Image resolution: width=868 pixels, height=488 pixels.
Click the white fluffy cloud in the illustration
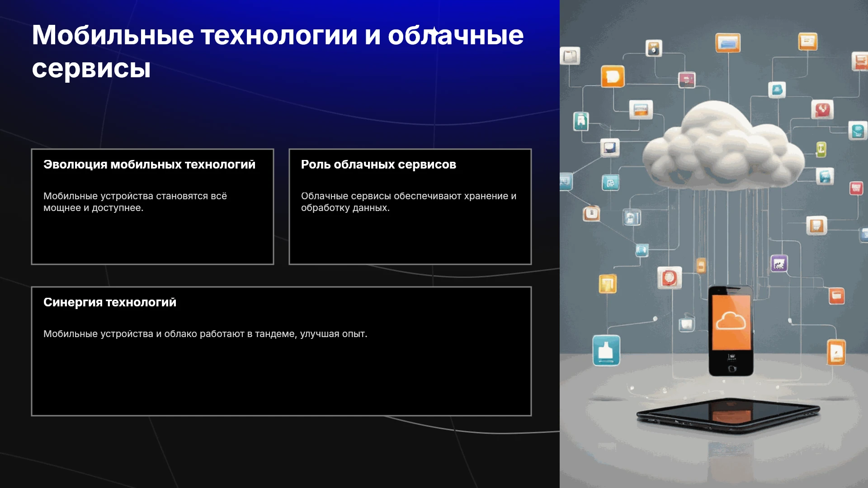pos(723,147)
